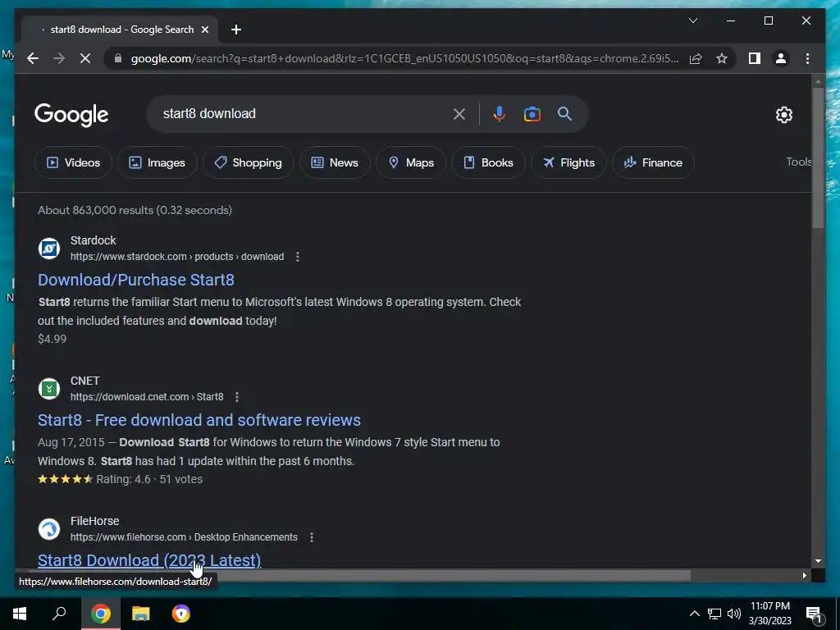Open the notification center
Screen dimensions: 840x630
coord(815,614)
